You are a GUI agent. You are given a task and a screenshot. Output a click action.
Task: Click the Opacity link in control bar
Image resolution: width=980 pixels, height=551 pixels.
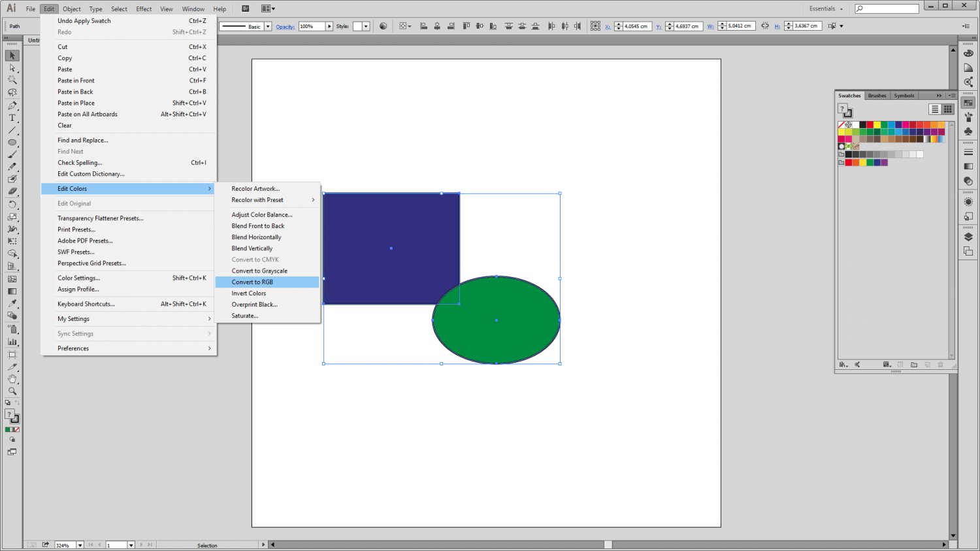coord(285,27)
